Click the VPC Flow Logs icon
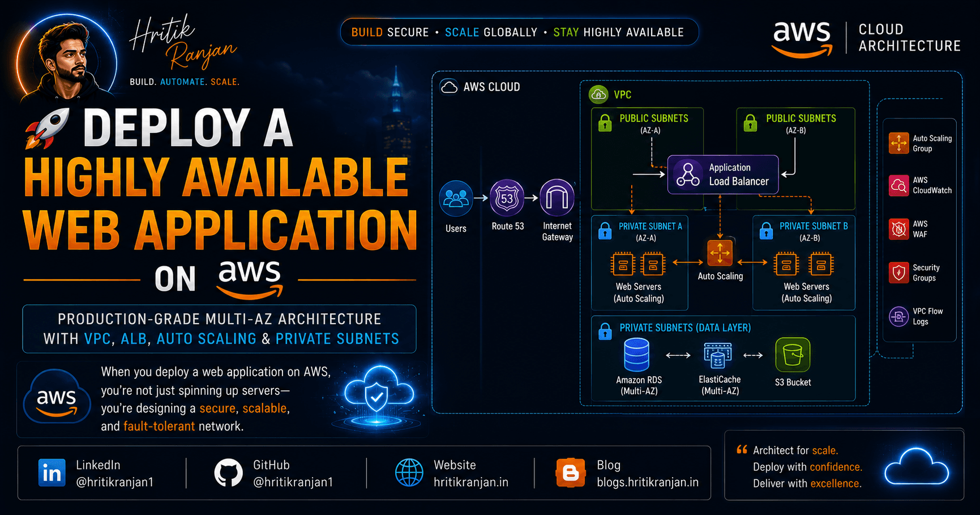 (898, 316)
